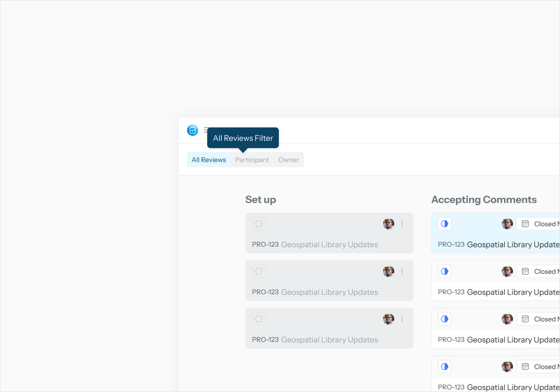The image size is (560, 392).
Task: Open Geospatial Library Updates title in first Set up card
Action: 329,245
